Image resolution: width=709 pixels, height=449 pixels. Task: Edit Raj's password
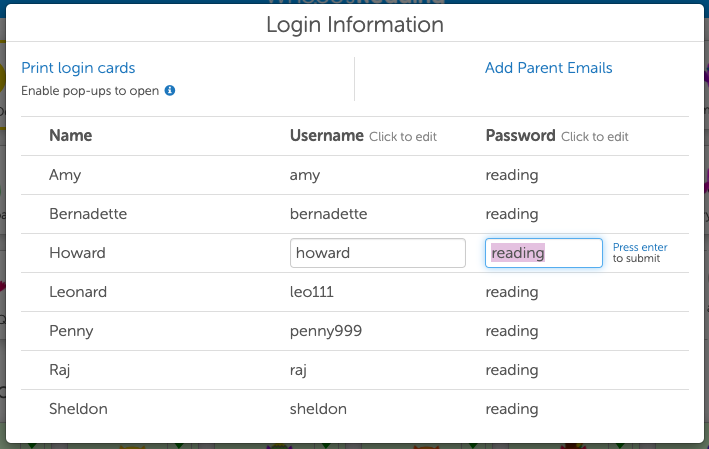pyautogui.click(x=512, y=370)
